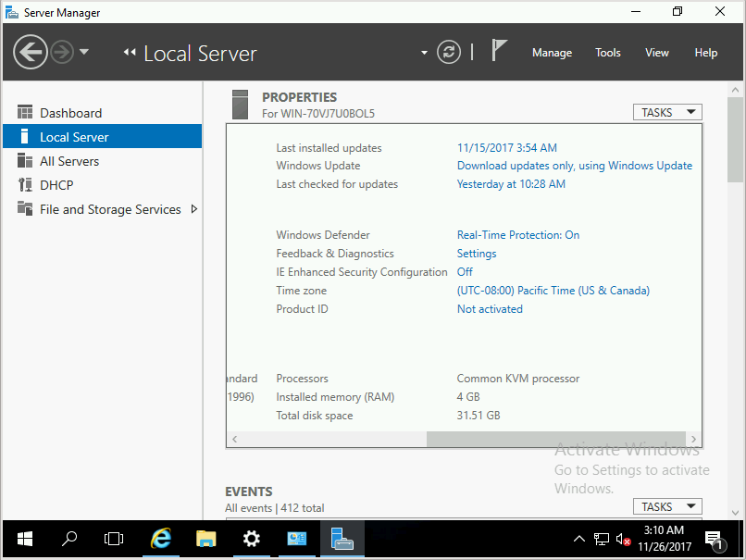
Task: Click the Local Server icon in sidebar
Action: (25, 137)
